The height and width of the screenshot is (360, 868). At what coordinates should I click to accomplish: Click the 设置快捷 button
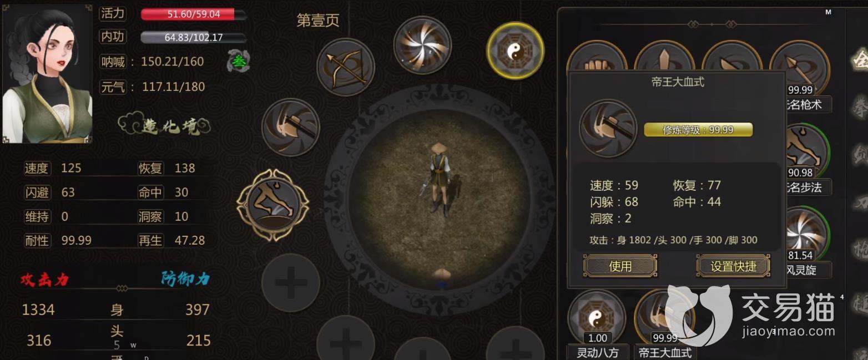tap(734, 266)
